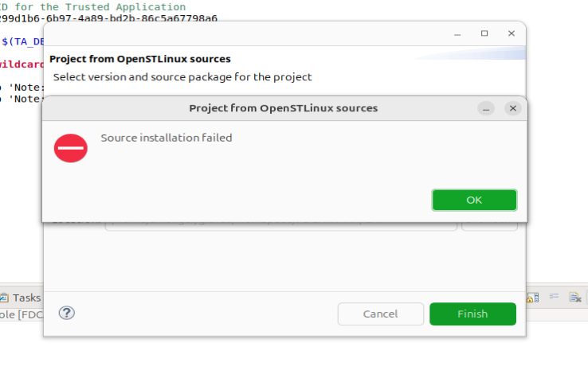Minimize the error message dialog

[x=487, y=107]
